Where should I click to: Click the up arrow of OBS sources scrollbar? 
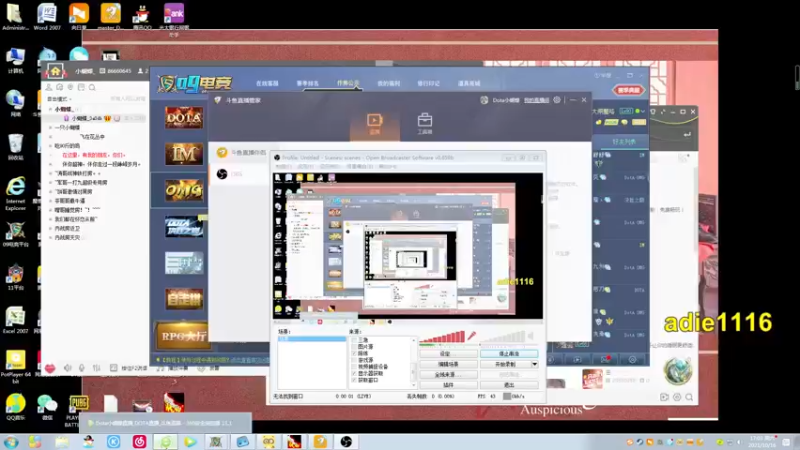click(x=414, y=339)
